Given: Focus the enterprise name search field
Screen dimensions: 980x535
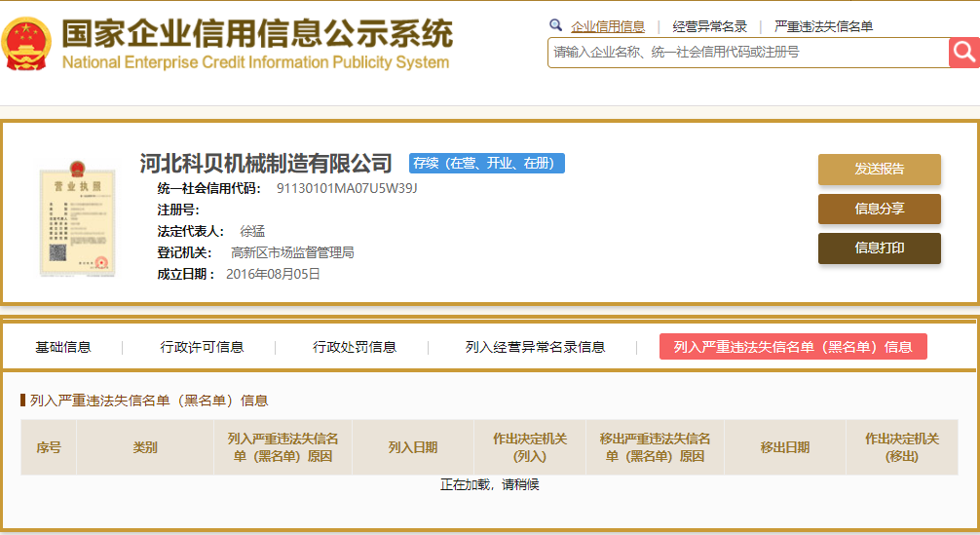Looking at the screenshot, I should pos(748,53).
